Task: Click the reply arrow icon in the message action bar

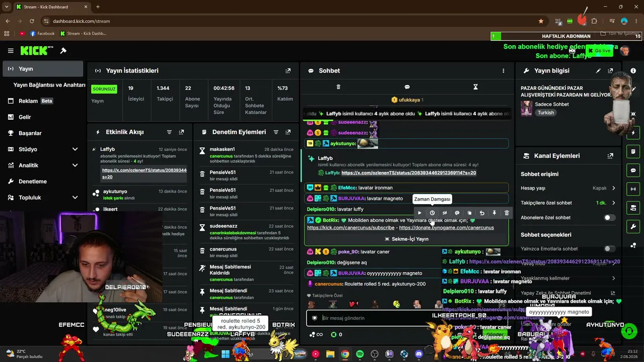Action: click(x=482, y=213)
